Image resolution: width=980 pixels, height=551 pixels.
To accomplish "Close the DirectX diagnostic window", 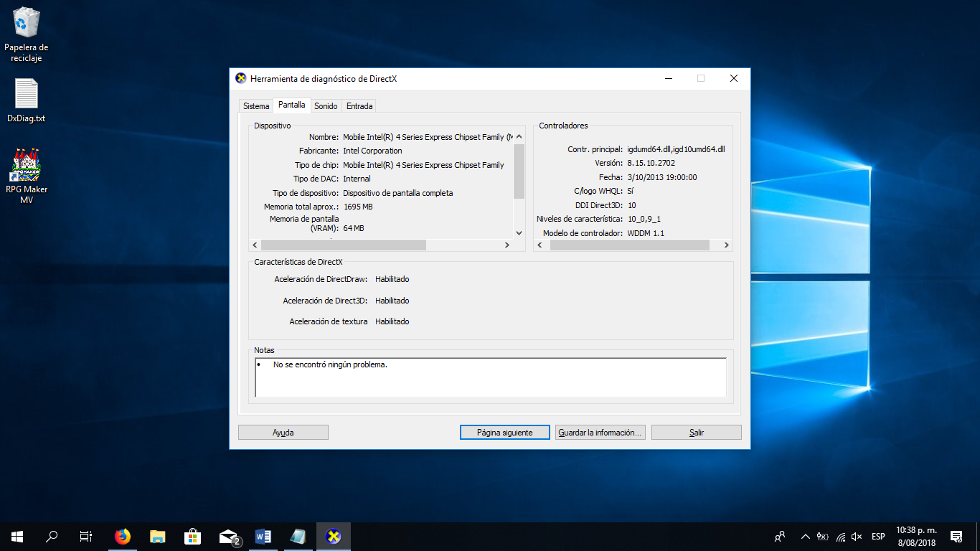I will 734,78.
